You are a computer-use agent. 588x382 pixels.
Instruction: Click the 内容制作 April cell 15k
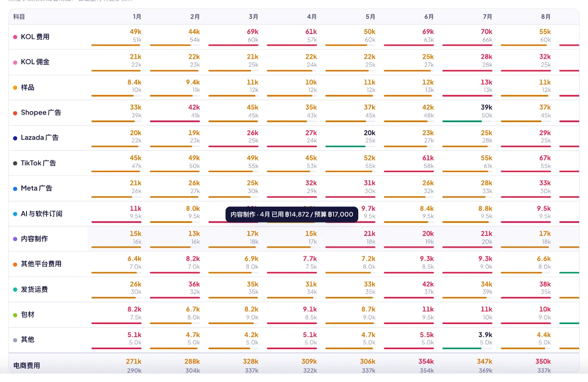pyautogui.click(x=311, y=234)
